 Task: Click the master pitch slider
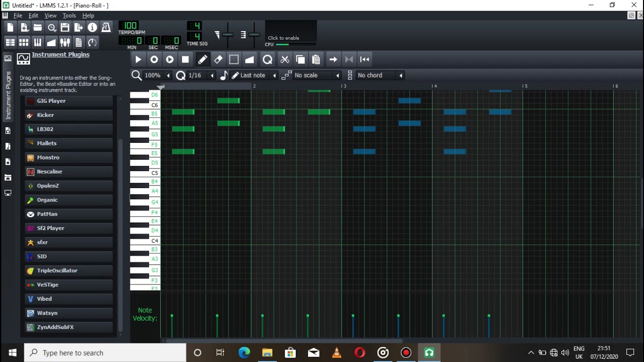click(x=254, y=35)
